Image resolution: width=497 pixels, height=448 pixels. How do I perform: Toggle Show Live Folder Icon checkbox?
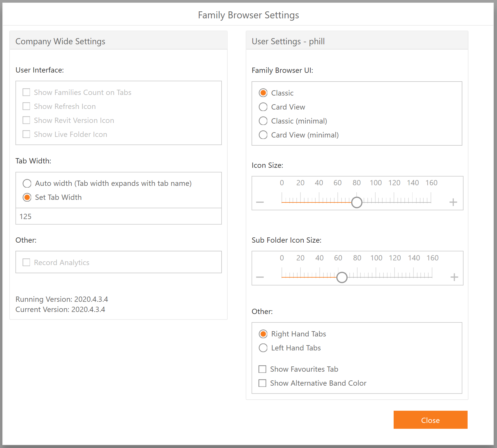[26, 134]
